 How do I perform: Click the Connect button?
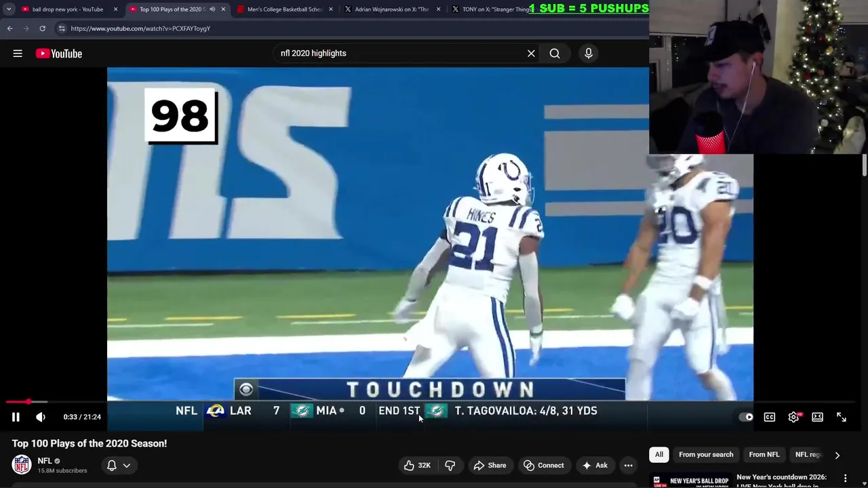click(x=544, y=465)
